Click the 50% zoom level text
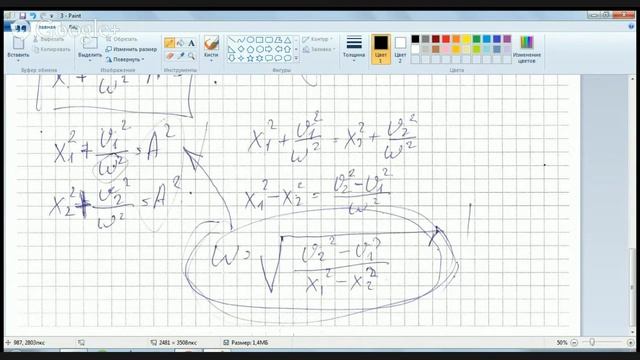The width and height of the screenshot is (640, 360). [x=562, y=342]
